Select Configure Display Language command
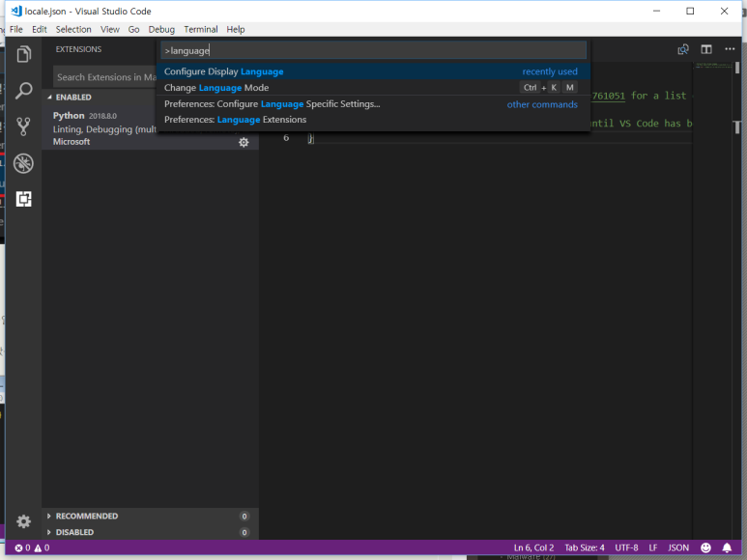Image resolution: width=747 pixels, height=560 pixels. [x=373, y=71]
